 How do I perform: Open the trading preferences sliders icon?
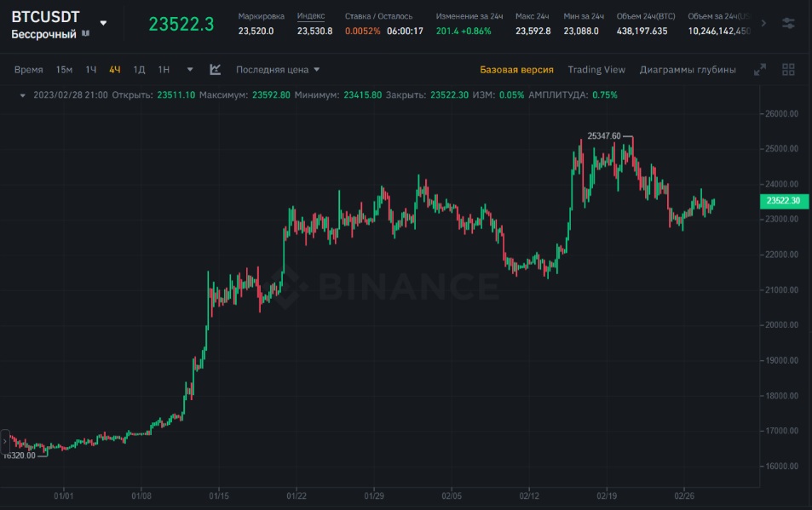(x=788, y=24)
